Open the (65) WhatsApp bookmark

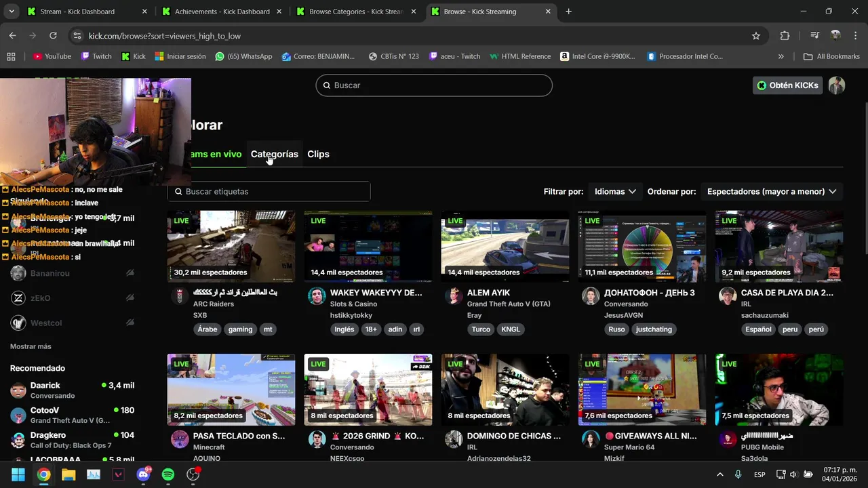[243, 56]
